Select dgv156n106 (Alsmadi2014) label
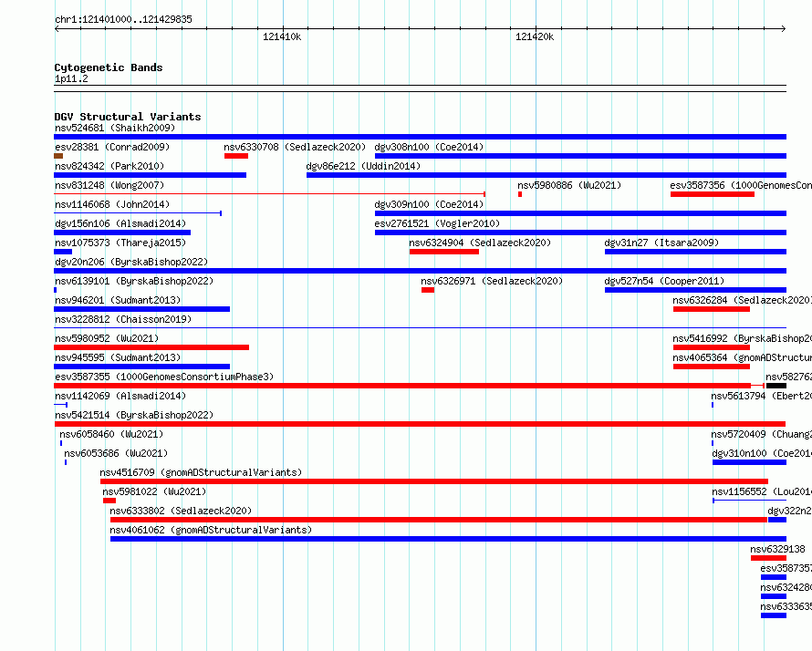812x651 pixels. [120, 223]
